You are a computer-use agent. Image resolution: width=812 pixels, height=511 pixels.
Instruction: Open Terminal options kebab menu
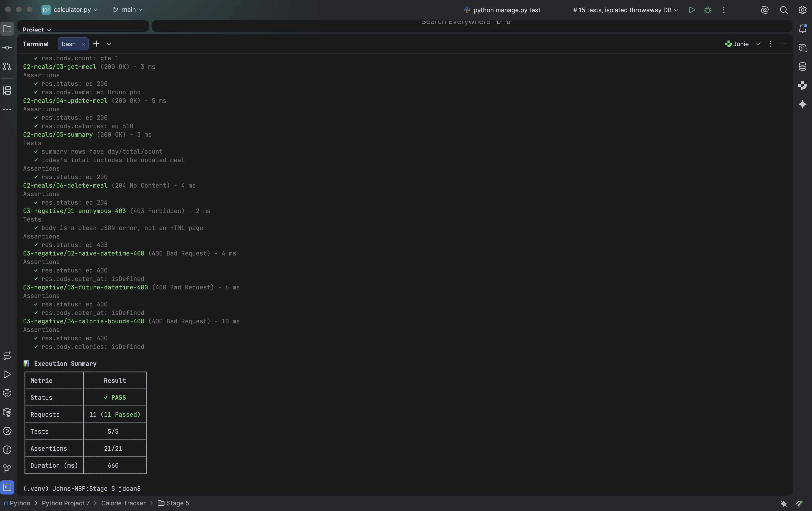pos(770,44)
